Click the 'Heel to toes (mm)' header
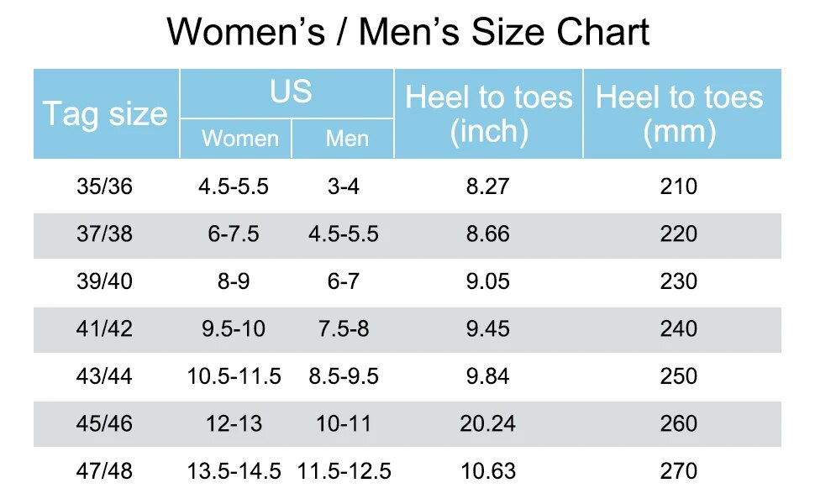Viewport: 815px width, 504px height. click(682, 113)
